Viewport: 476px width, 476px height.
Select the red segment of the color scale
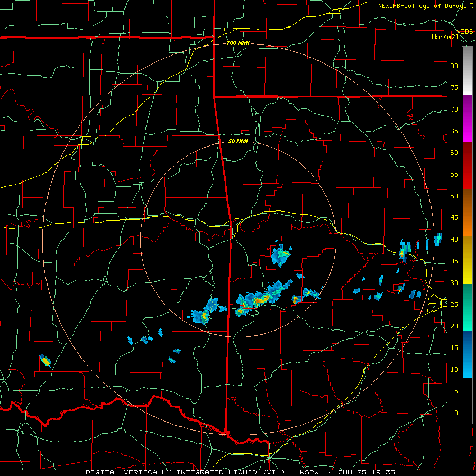point(467,166)
